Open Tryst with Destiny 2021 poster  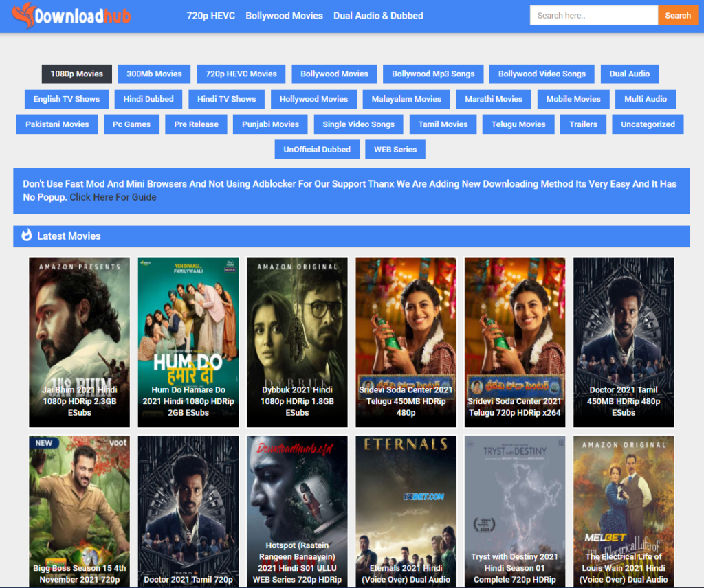(515, 511)
